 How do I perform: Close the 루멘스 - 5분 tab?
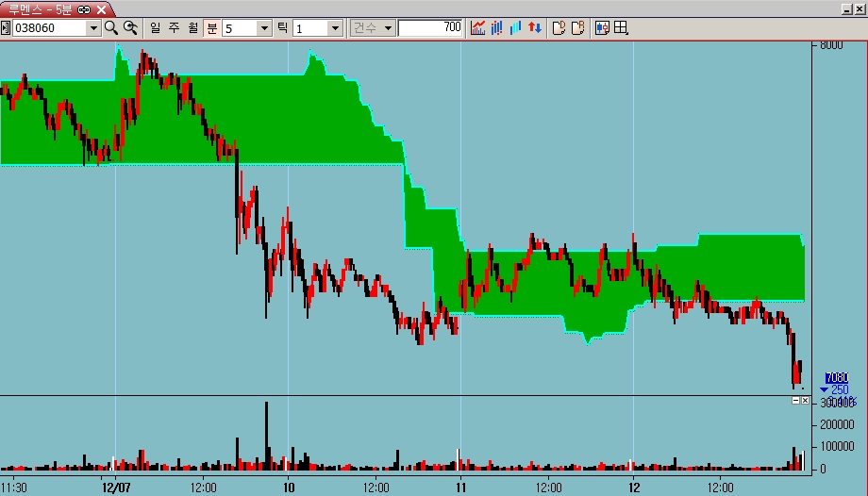(100, 8)
